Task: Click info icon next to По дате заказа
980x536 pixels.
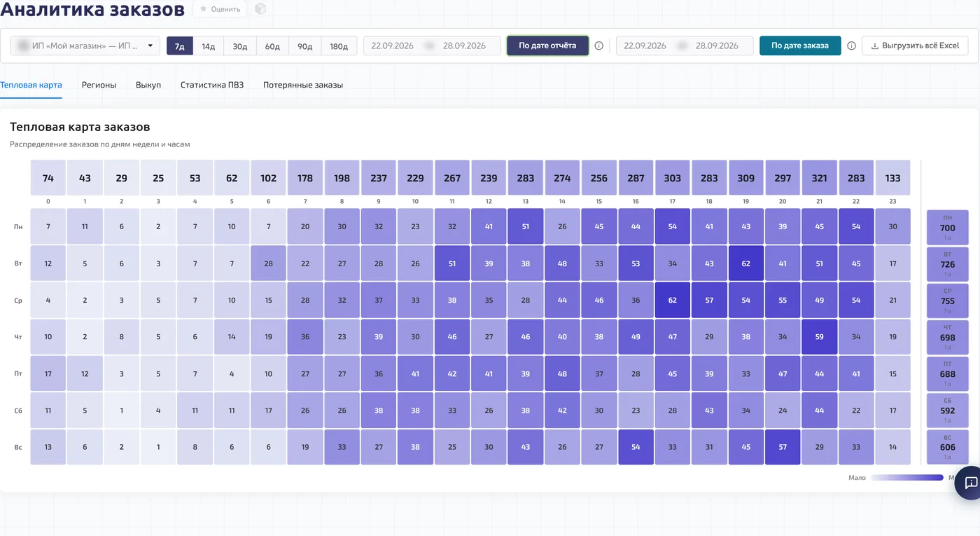Action: [852, 46]
